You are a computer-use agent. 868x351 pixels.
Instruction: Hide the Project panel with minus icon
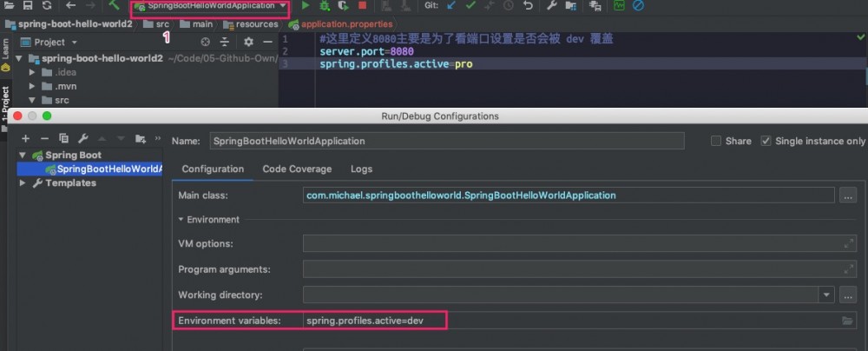click(268, 43)
